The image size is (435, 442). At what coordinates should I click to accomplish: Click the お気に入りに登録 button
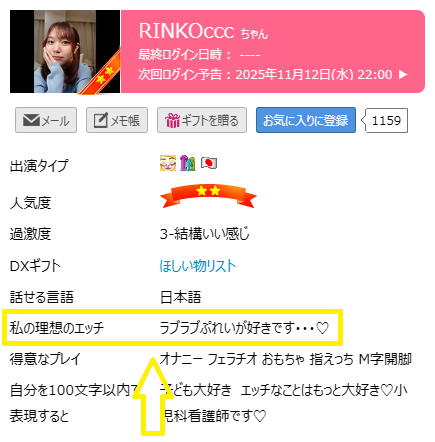(x=306, y=120)
